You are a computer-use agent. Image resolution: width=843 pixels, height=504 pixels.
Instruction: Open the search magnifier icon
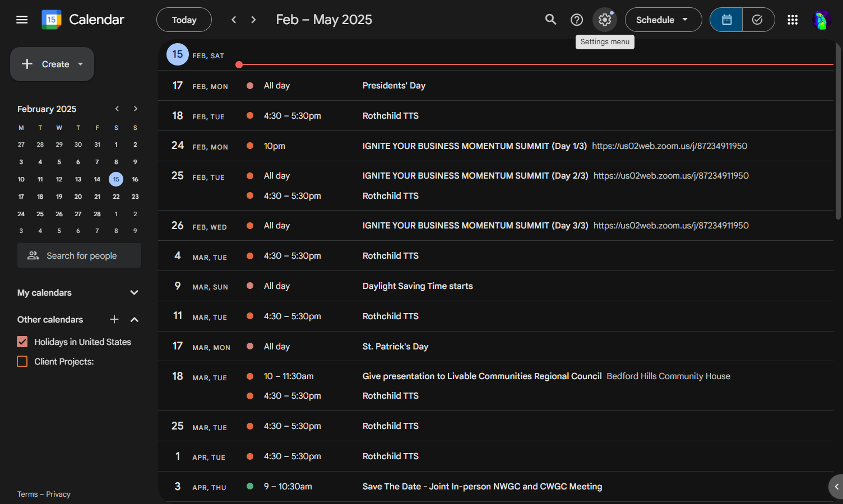click(x=551, y=20)
